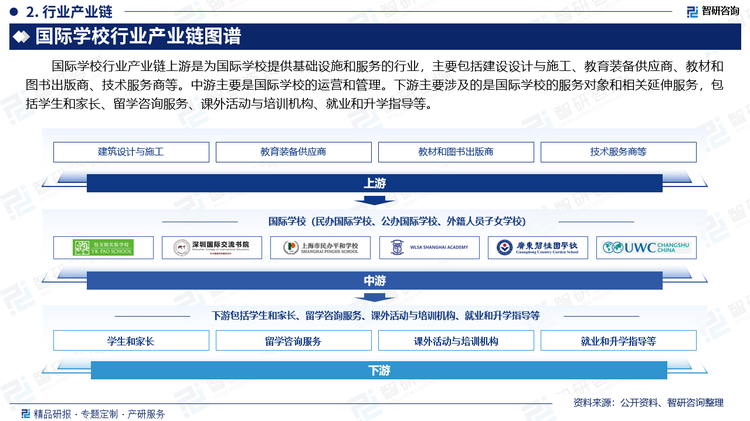Click the 上游 banner bar
The width and height of the screenshot is (750, 421).
coord(375,183)
